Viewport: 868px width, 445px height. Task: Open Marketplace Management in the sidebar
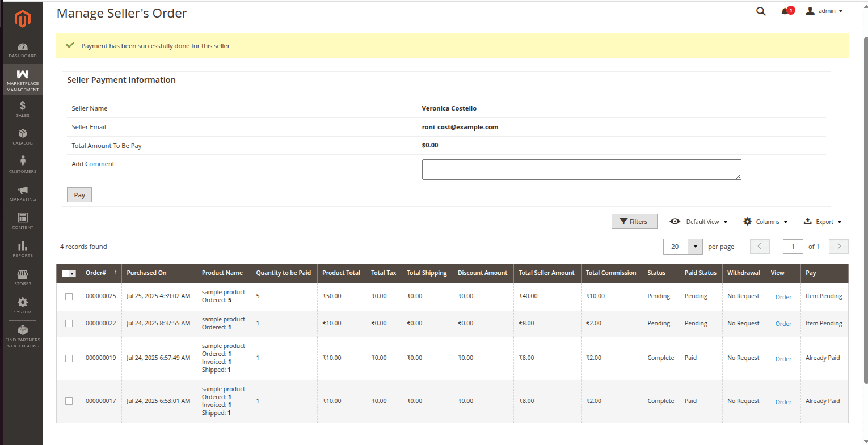coord(22,79)
